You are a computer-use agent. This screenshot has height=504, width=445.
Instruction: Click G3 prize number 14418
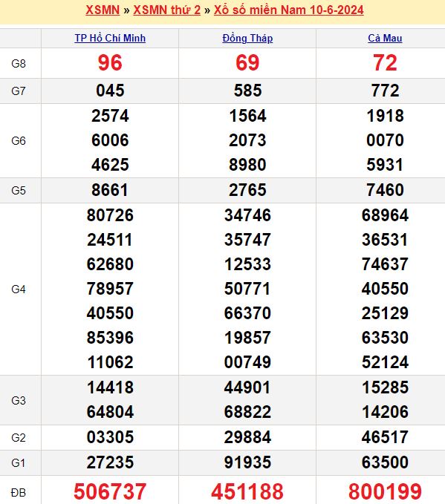point(110,387)
